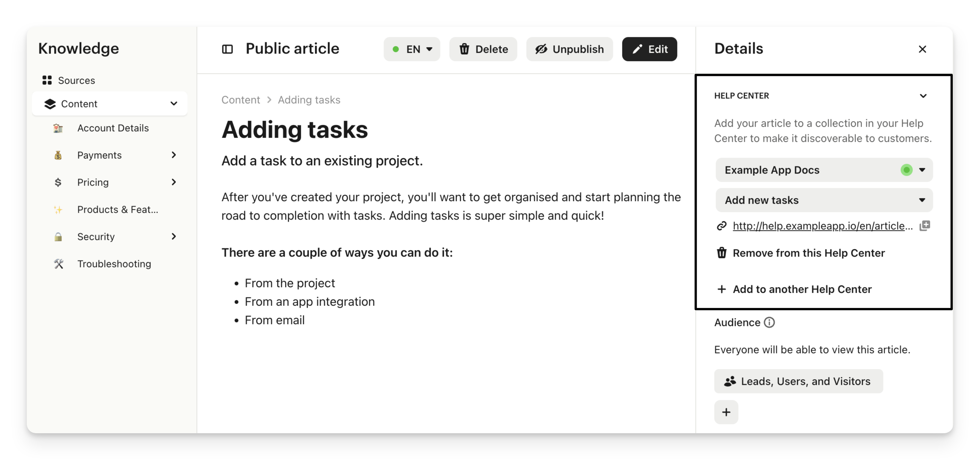980x460 pixels.
Task: Toggle the sidebar panel icon
Action: point(227,49)
